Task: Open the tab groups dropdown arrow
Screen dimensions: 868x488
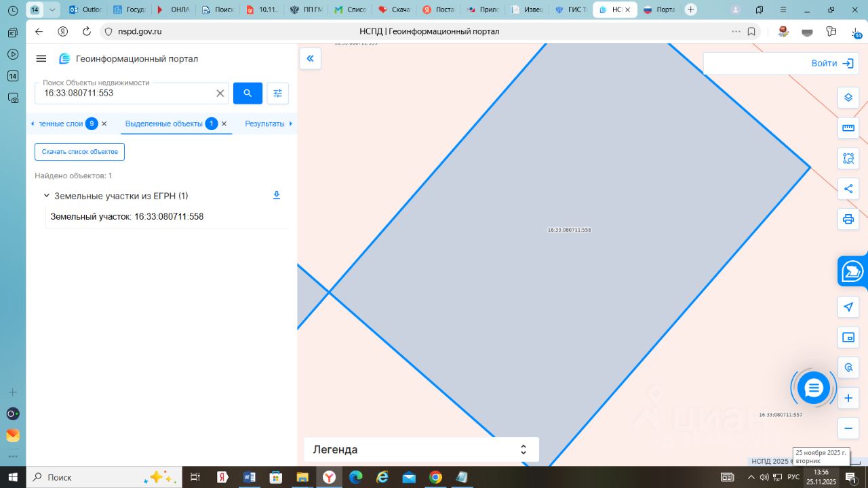Action: [52, 9]
